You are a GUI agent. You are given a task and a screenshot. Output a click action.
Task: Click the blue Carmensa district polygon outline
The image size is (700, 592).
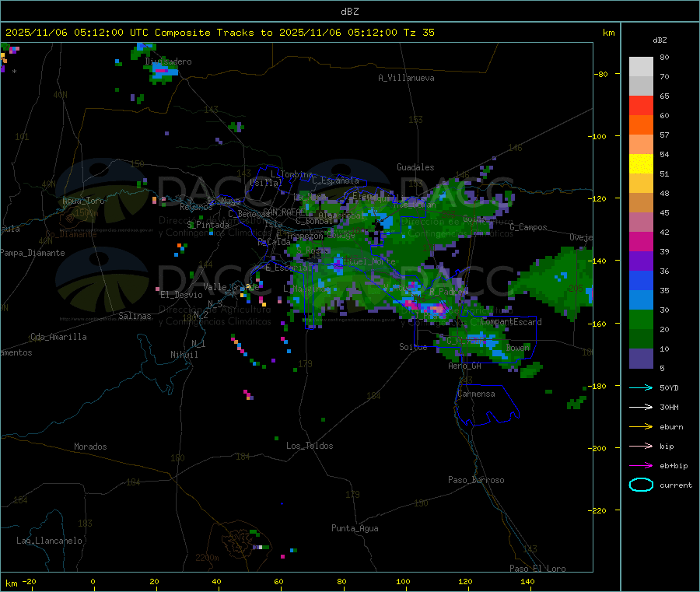click(487, 405)
